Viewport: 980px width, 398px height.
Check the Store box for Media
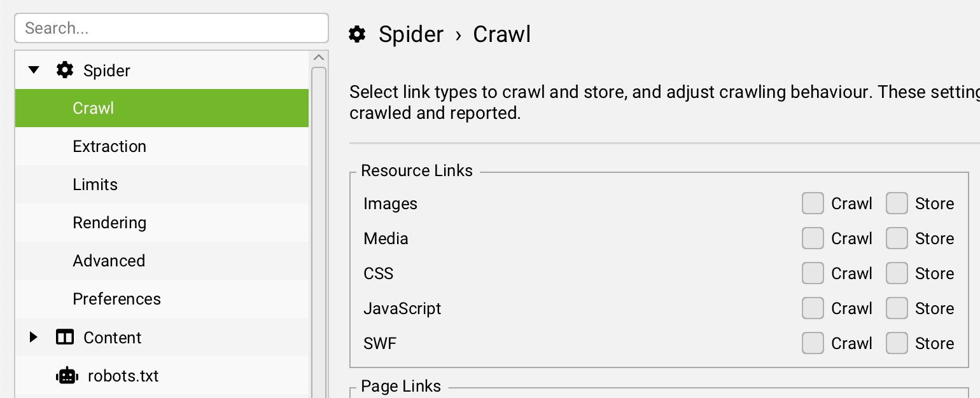[897, 238]
